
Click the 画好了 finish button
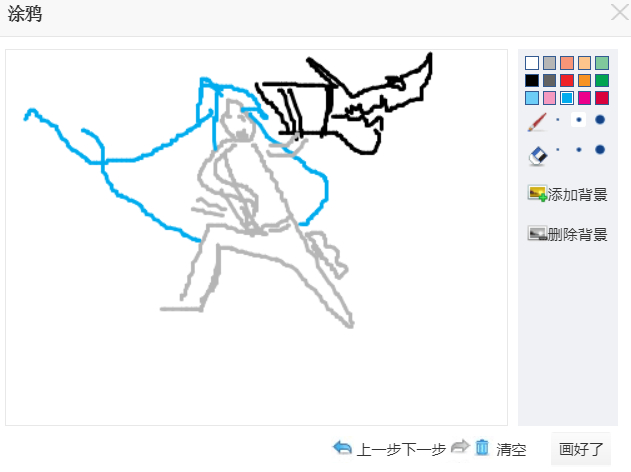pyautogui.click(x=581, y=449)
